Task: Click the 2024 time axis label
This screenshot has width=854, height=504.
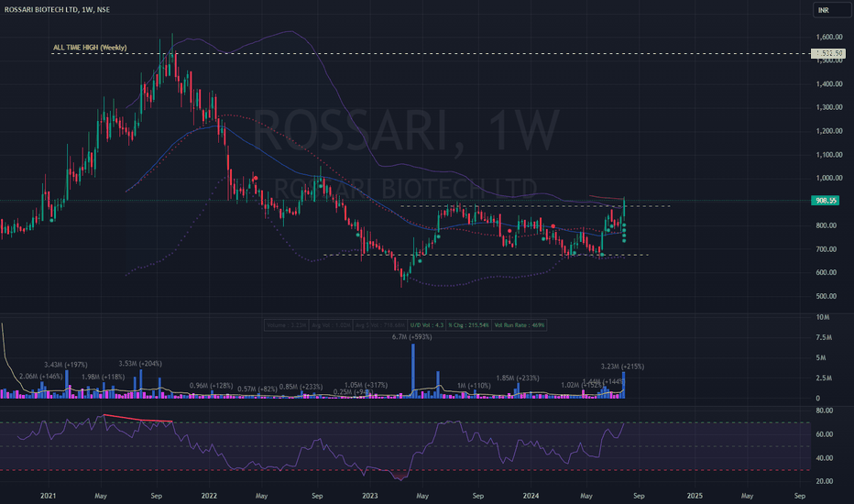Action: point(531,496)
